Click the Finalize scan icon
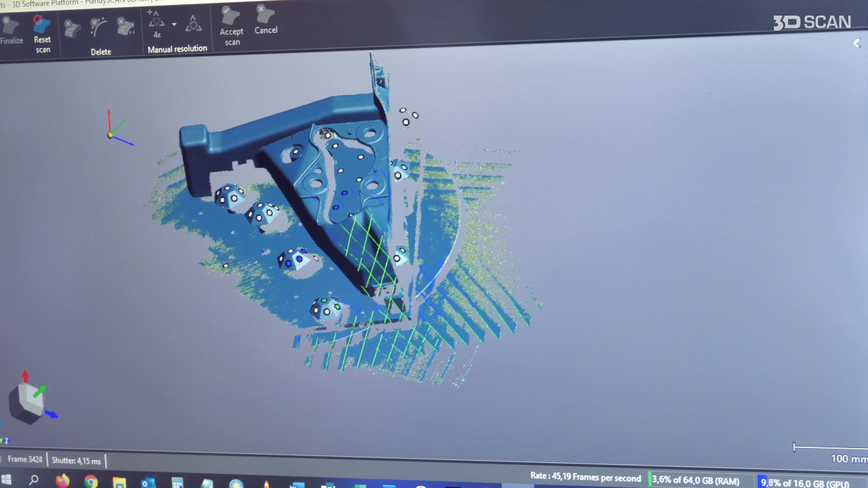868x488 pixels. 10,28
